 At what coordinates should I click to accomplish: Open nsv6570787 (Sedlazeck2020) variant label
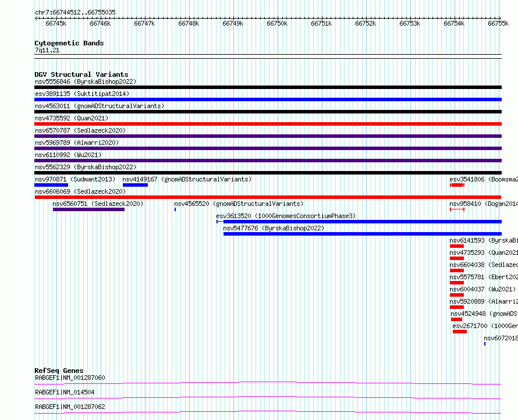[x=80, y=130]
